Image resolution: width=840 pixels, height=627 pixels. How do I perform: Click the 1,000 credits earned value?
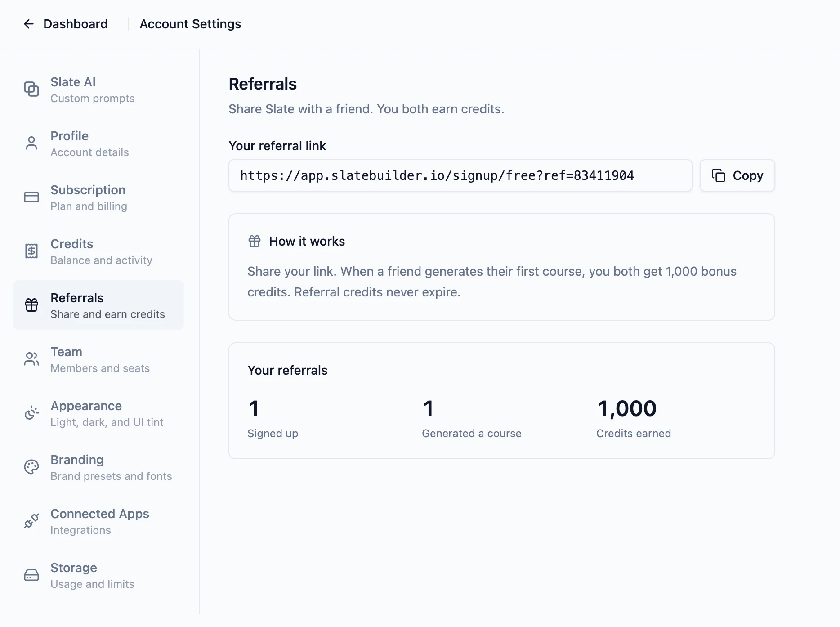(x=627, y=408)
